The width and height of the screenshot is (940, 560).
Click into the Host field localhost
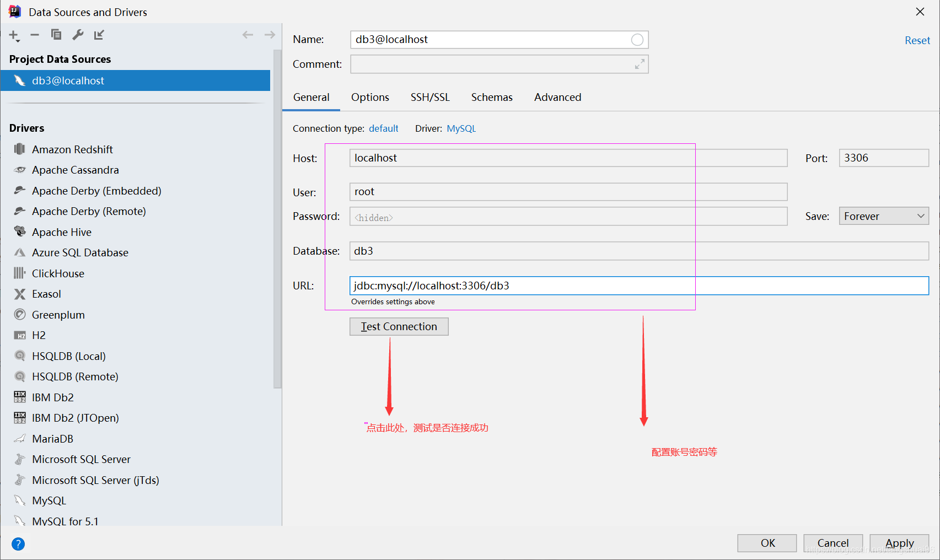[x=568, y=158]
